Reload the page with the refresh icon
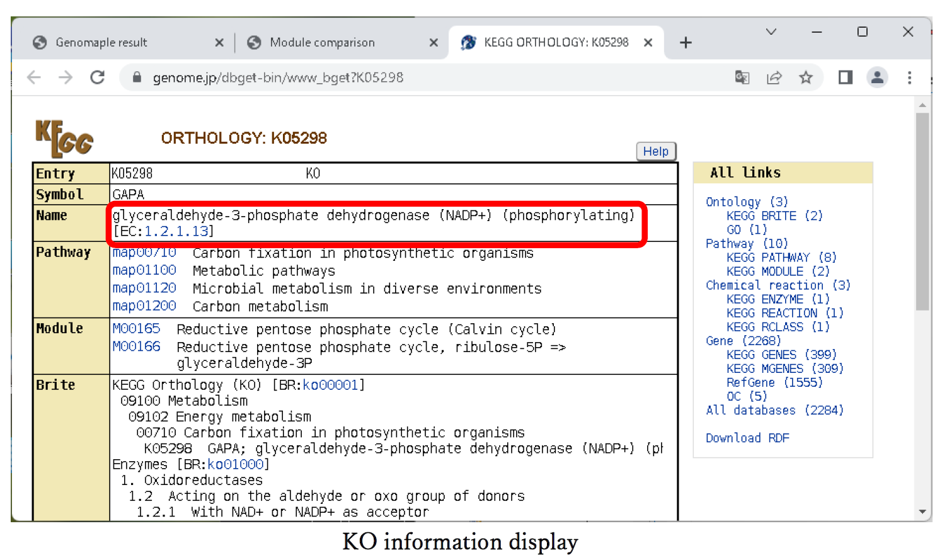This screenshot has height=560, width=942. pyautogui.click(x=97, y=77)
